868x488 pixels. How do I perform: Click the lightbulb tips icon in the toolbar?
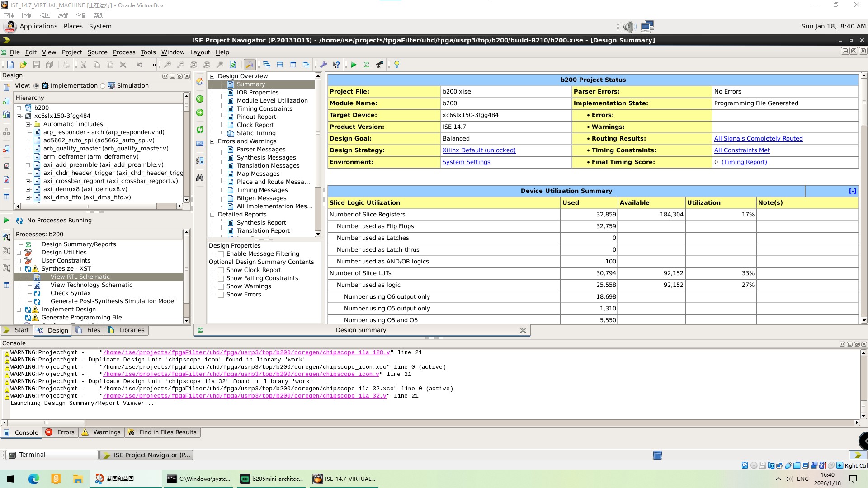click(x=397, y=65)
